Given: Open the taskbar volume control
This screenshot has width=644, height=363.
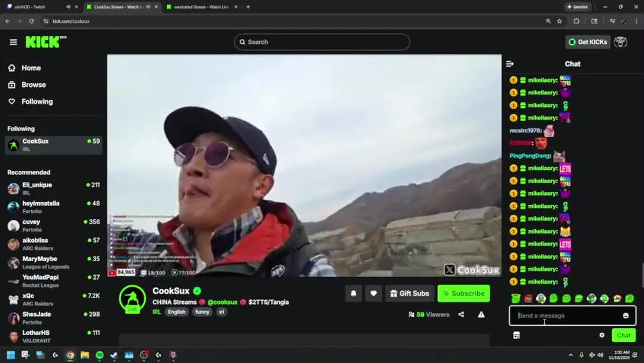Looking at the screenshot, I should coord(601,355).
